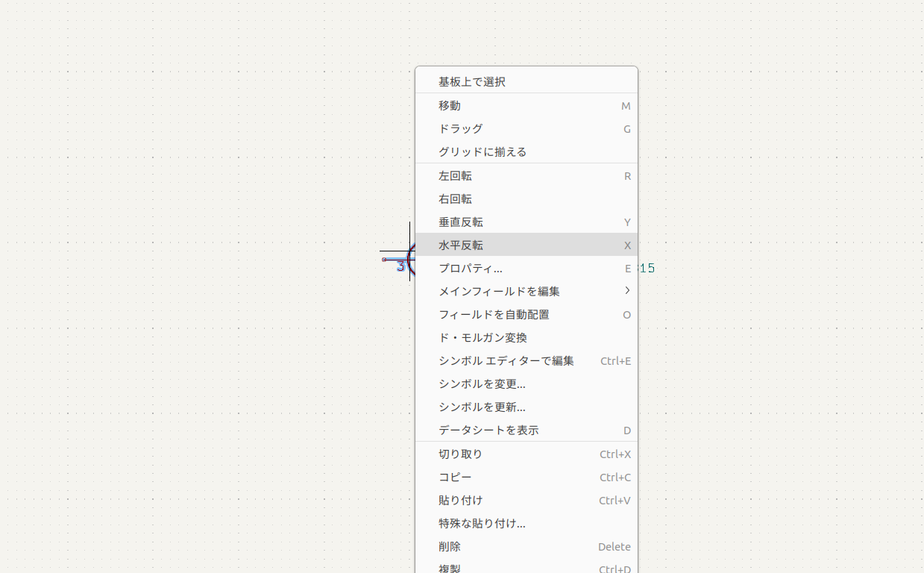Image resolution: width=924 pixels, height=573 pixels.
Task: Rotate symbol using 右回転
Action: pos(455,199)
